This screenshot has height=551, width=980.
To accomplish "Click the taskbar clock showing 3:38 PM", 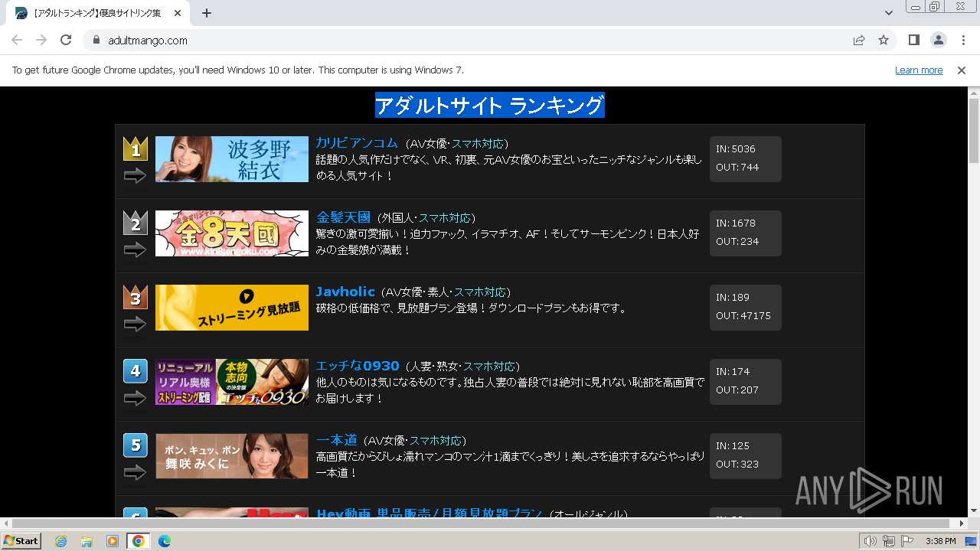I will point(941,541).
